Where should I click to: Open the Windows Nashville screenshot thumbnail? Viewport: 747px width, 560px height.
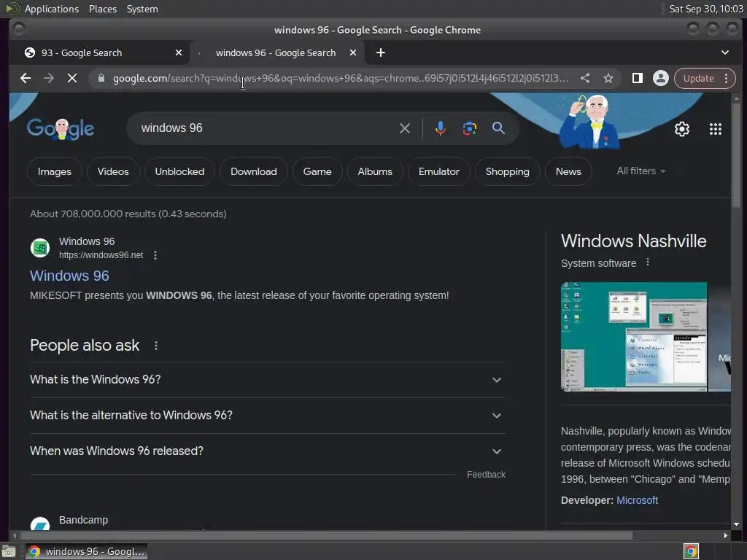tap(634, 337)
